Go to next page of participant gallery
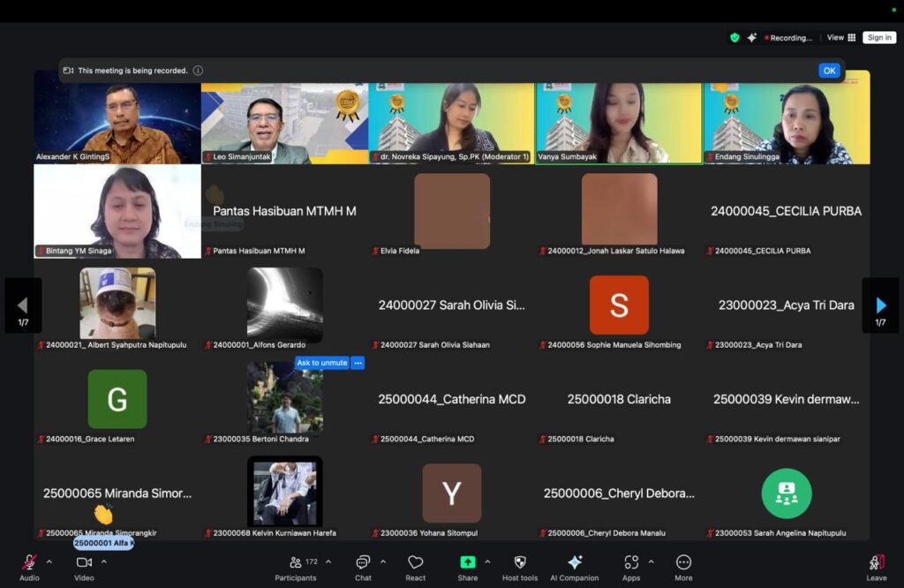 click(880, 305)
